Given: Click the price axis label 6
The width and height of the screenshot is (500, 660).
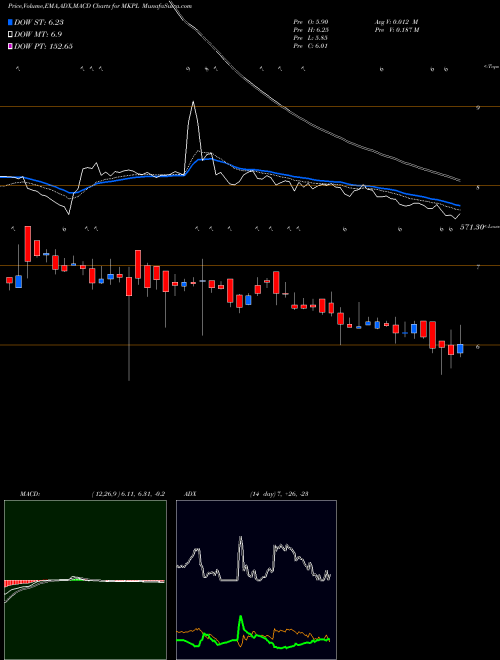Looking at the screenshot, I should (478, 346).
